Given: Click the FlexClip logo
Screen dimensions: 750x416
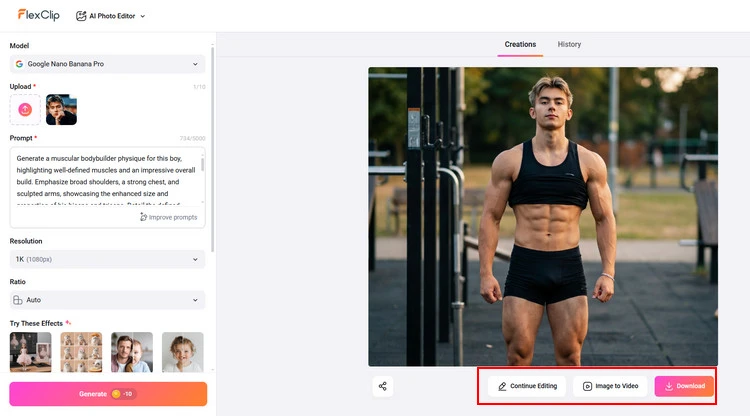Looking at the screenshot, I should click(39, 15).
